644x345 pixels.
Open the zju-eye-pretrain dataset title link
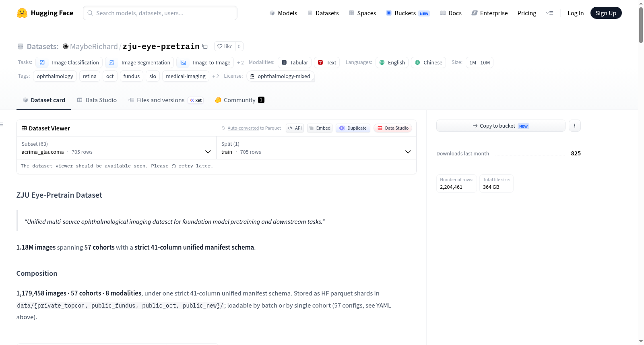[161, 46]
